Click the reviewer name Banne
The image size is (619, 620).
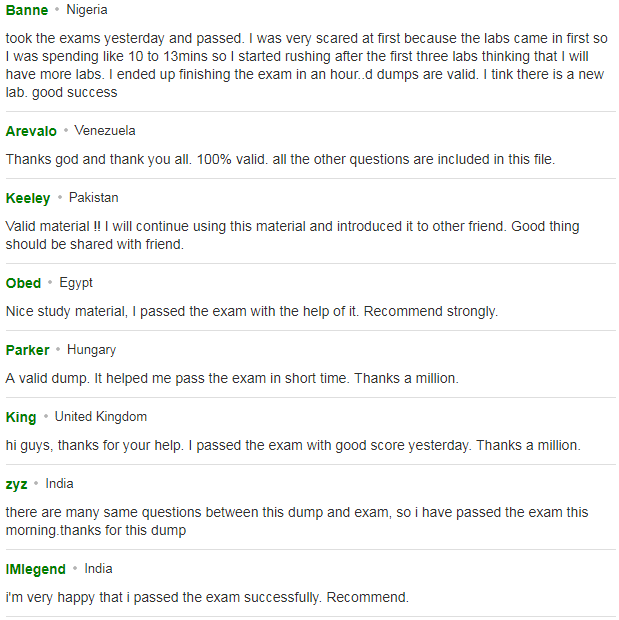(x=27, y=10)
